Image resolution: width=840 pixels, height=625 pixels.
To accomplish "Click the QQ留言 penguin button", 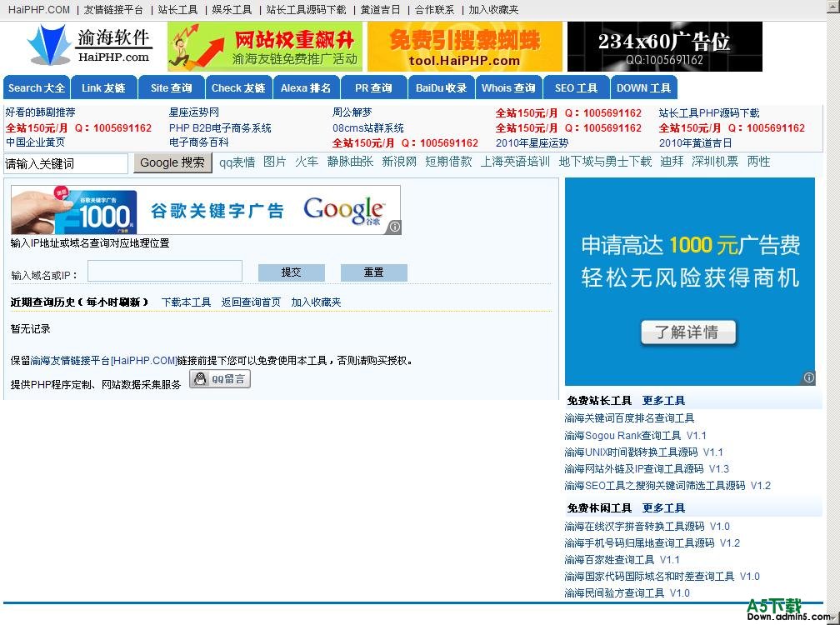I will point(220,379).
